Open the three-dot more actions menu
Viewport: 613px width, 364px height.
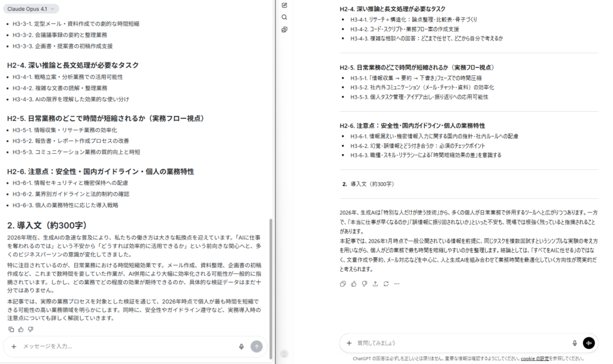[x=396, y=283]
